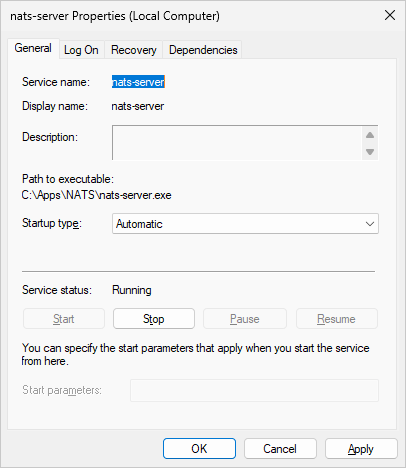Image resolution: width=406 pixels, height=468 pixels.
Task: Select the Dependencies tab
Action: tap(203, 50)
